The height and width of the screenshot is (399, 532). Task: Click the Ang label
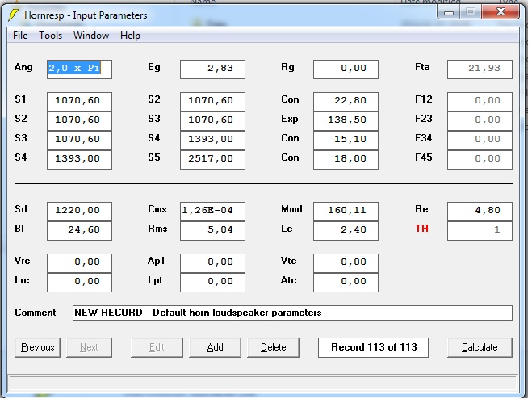point(23,68)
